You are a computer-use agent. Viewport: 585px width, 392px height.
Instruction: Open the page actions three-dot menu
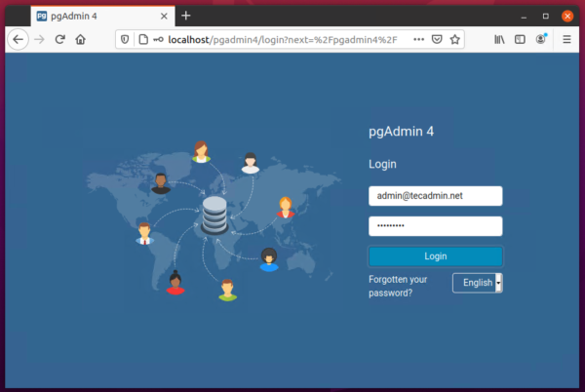pyautogui.click(x=419, y=39)
